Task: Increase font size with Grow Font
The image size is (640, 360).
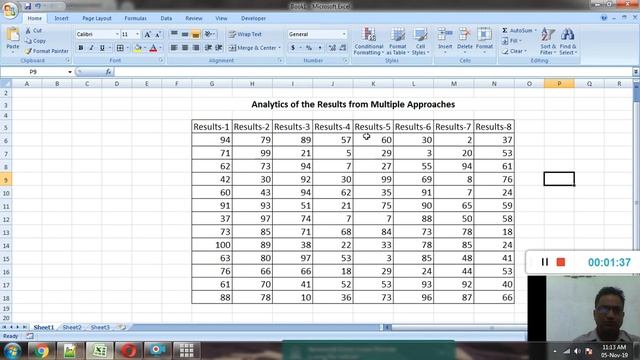Action: [x=148, y=34]
